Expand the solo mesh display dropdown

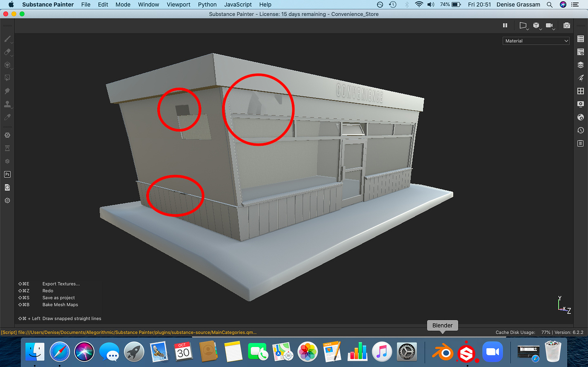540,28
